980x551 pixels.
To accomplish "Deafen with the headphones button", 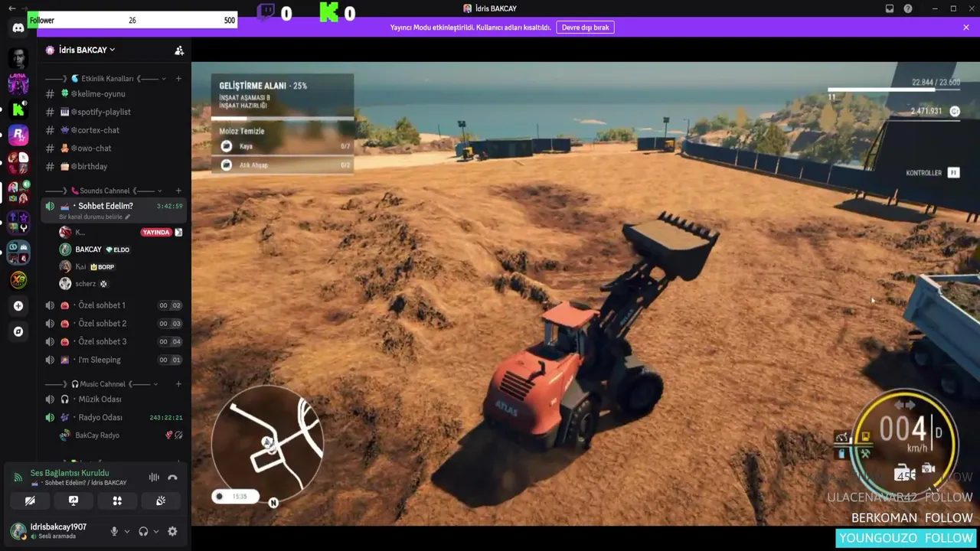I will coord(143,531).
